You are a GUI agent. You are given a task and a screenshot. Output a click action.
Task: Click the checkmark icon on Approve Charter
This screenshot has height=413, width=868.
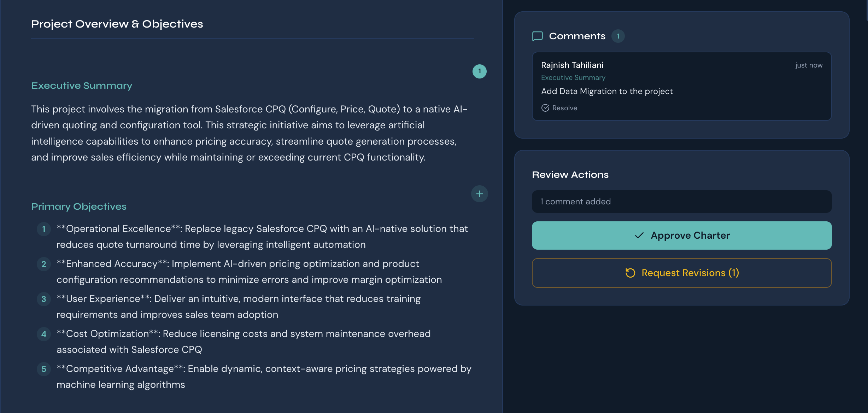(639, 235)
